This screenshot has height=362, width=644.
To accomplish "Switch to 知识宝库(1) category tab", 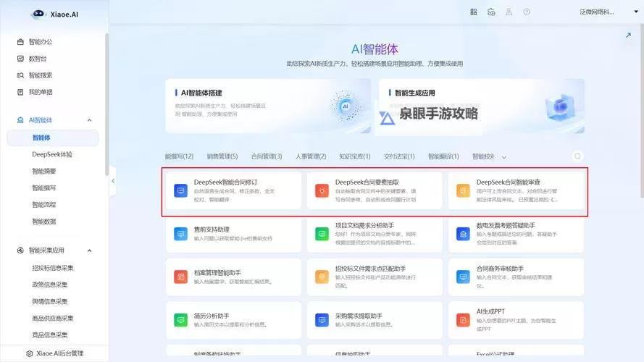I will click(355, 156).
